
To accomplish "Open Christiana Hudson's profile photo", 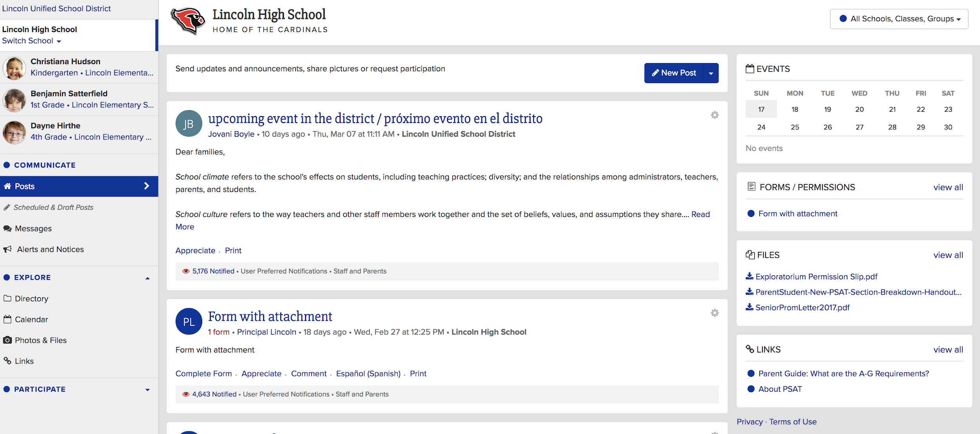I will (15, 67).
